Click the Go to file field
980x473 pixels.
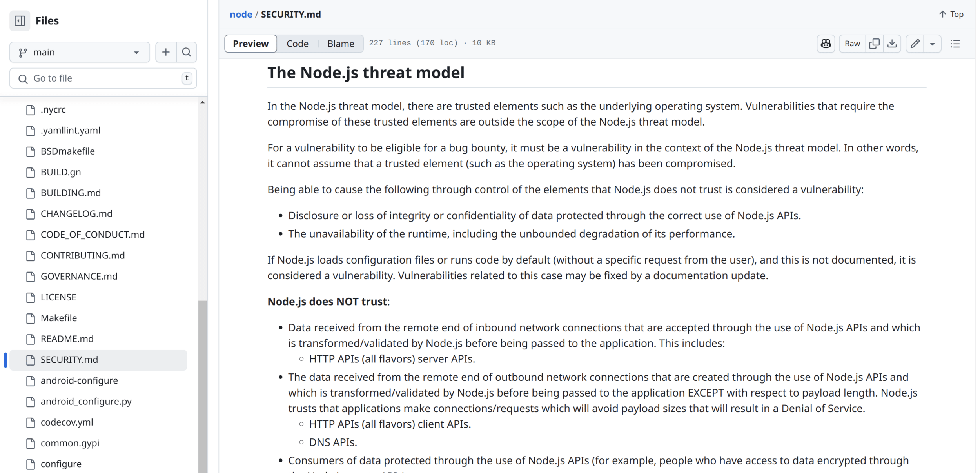click(103, 78)
